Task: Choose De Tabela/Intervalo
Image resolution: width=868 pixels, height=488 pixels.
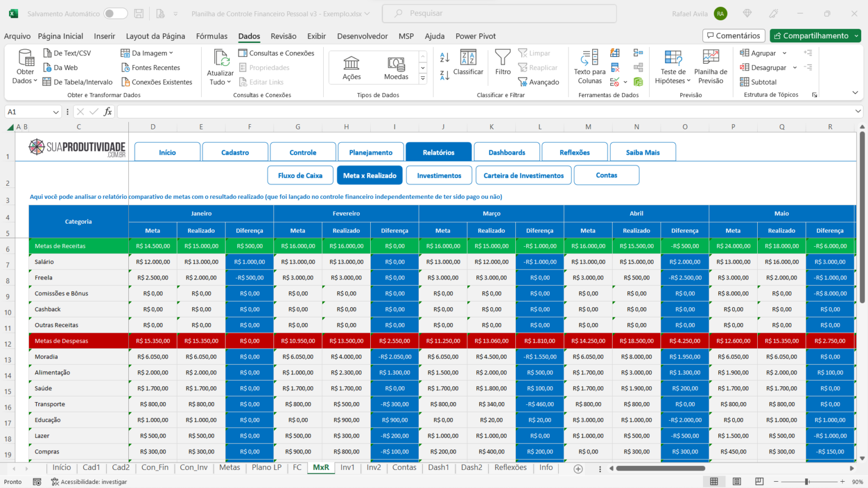Action: tap(78, 82)
